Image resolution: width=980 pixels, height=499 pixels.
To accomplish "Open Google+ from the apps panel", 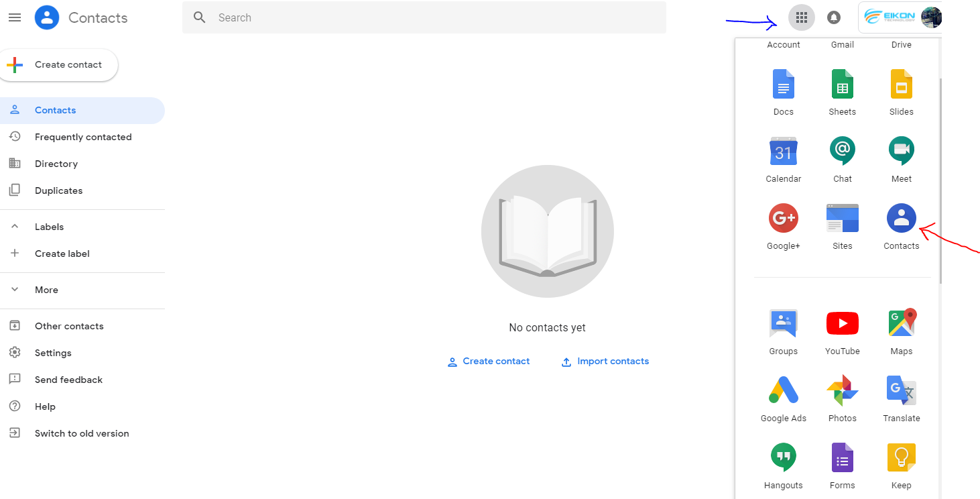I will click(x=783, y=227).
